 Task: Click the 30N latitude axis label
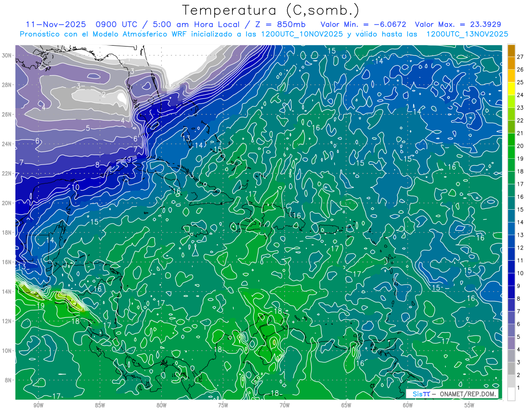point(7,55)
